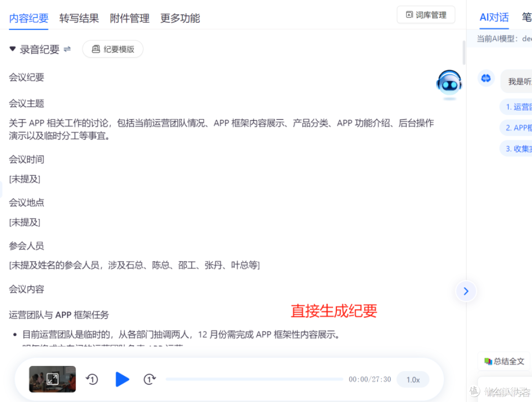532x402 pixels.
Task: Click the 会议时间 heading
Action: (x=27, y=160)
